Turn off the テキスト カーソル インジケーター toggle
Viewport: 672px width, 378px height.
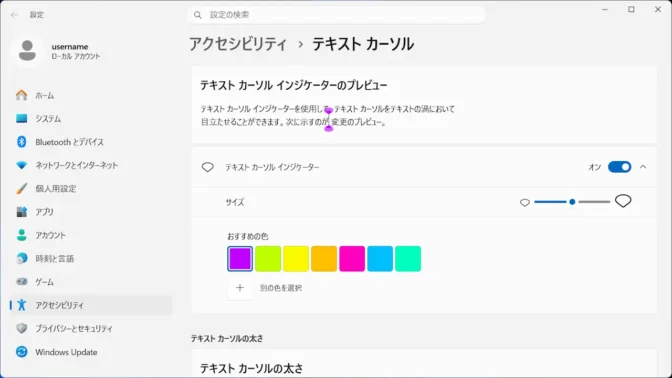619,167
